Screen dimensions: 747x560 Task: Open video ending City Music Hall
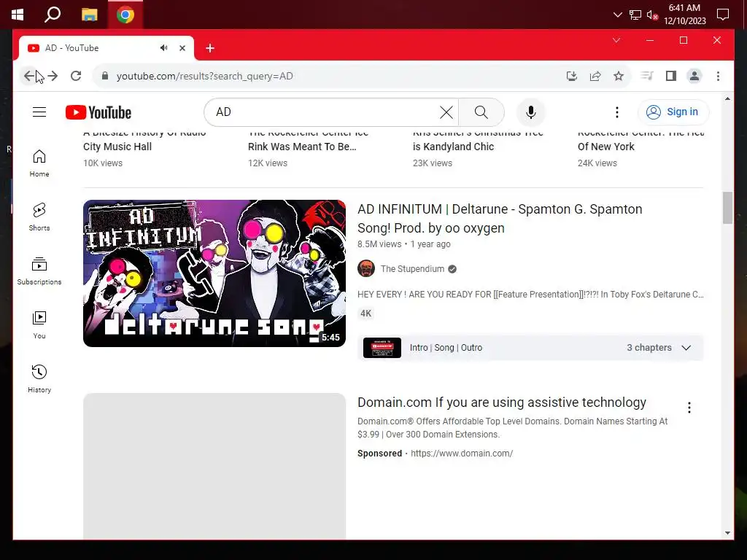click(x=117, y=147)
